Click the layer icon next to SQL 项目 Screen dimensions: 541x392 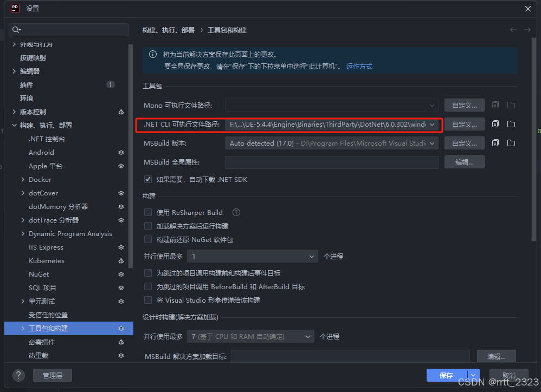(121, 288)
